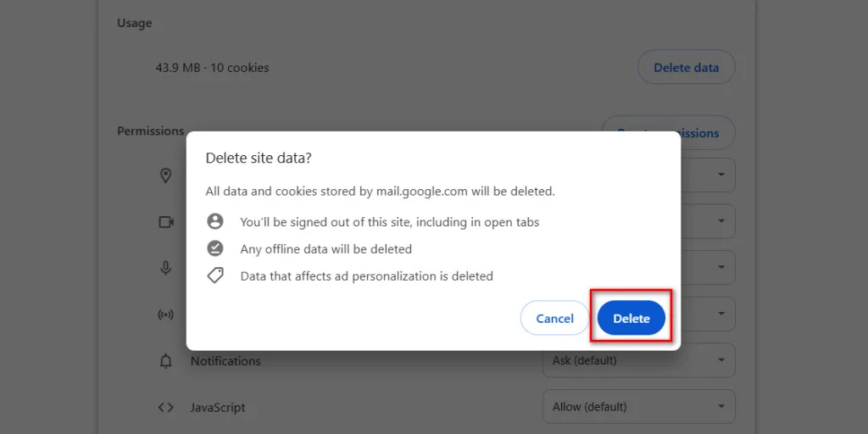Click the JavaScript code brackets icon
Screen dimensions: 868x434
pyautogui.click(x=165, y=408)
